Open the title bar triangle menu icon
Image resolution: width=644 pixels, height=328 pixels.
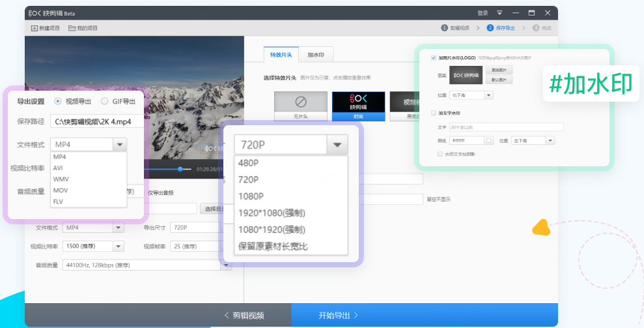tap(499, 13)
